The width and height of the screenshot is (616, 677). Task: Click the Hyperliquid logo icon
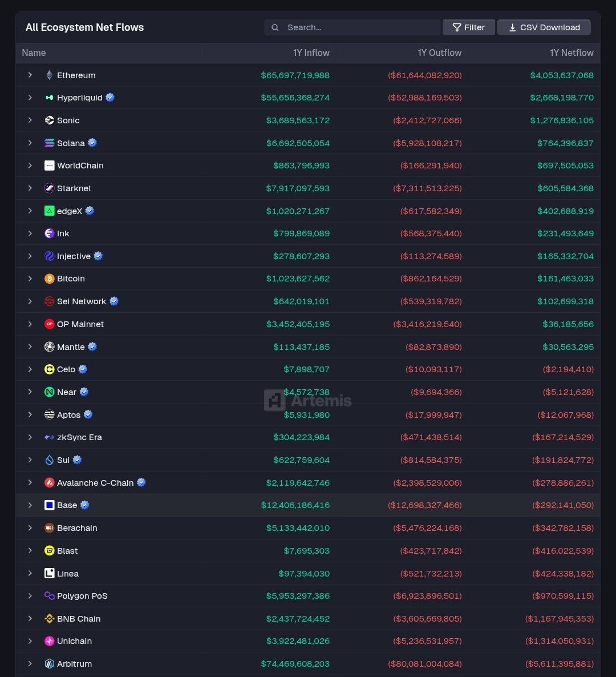(x=49, y=98)
